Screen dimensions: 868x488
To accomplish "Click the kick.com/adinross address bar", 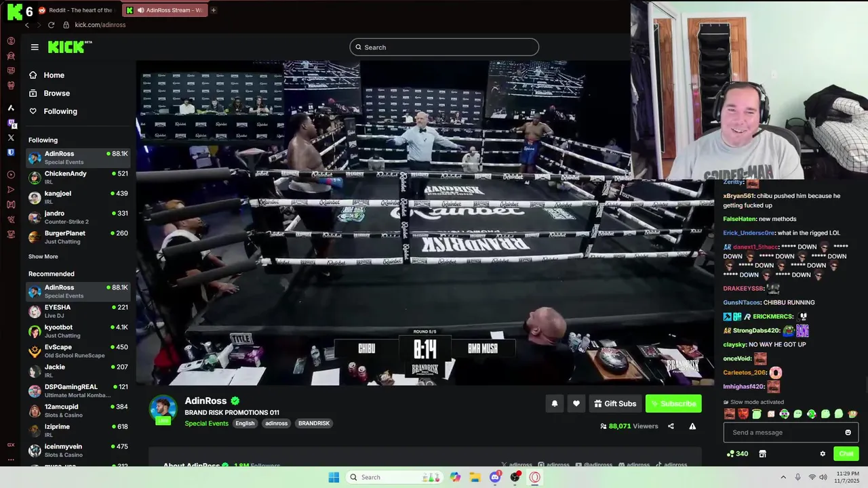I will click(x=100, y=25).
